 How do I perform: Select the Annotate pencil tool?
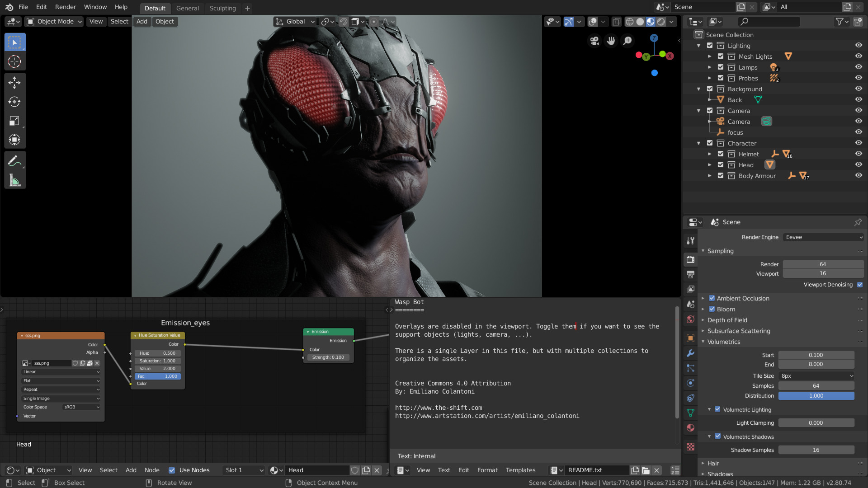tap(14, 161)
